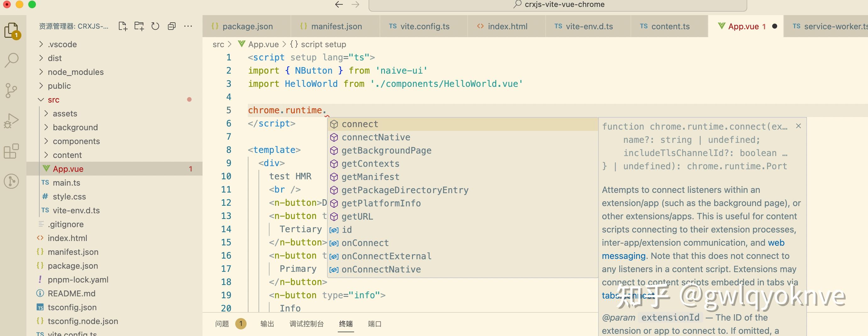Open Run and Debug view
Image resolution: width=868 pixels, height=336 pixels.
tap(11, 120)
